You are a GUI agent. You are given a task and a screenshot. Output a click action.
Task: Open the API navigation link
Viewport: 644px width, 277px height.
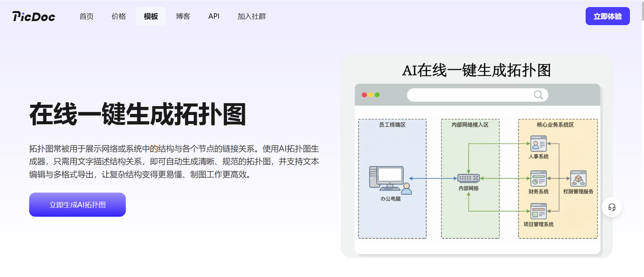[214, 17]
